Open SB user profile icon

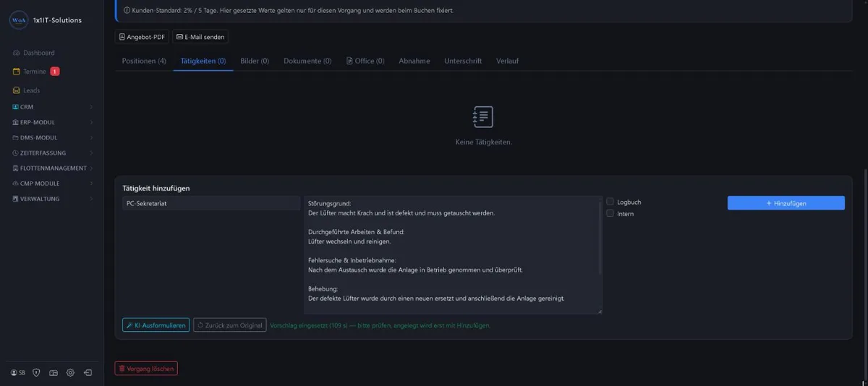(14, 373)
